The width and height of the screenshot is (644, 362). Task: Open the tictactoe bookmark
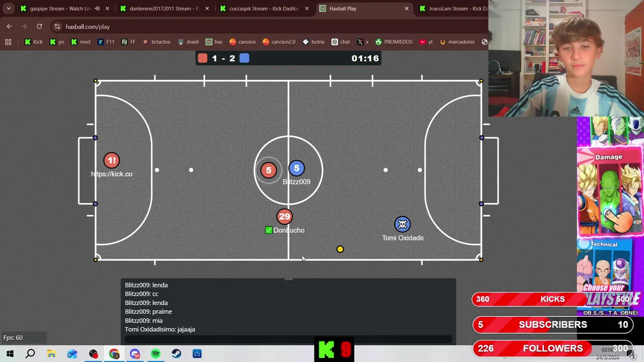[x=156, y=42]
